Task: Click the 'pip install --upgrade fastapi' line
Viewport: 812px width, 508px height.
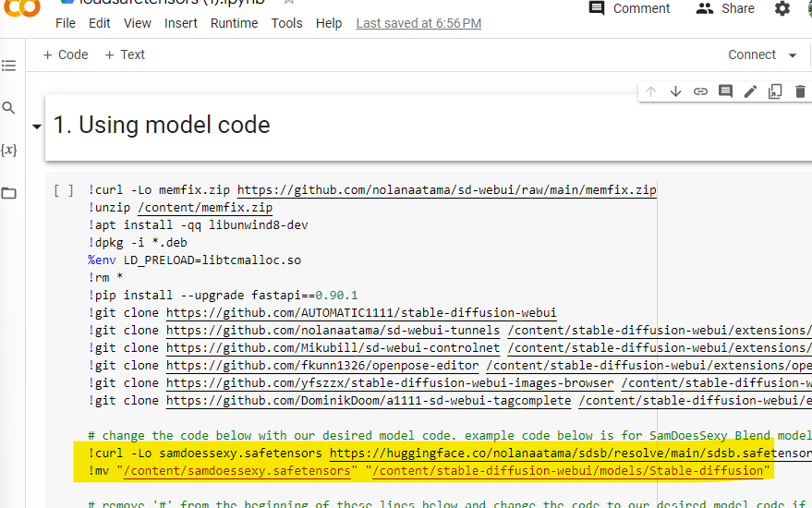Action: pos(224,296)
